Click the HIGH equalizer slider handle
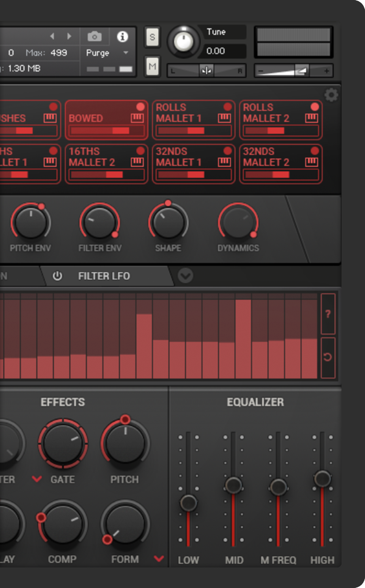Viewport: 365px width, 588px height. click(322, 479)
